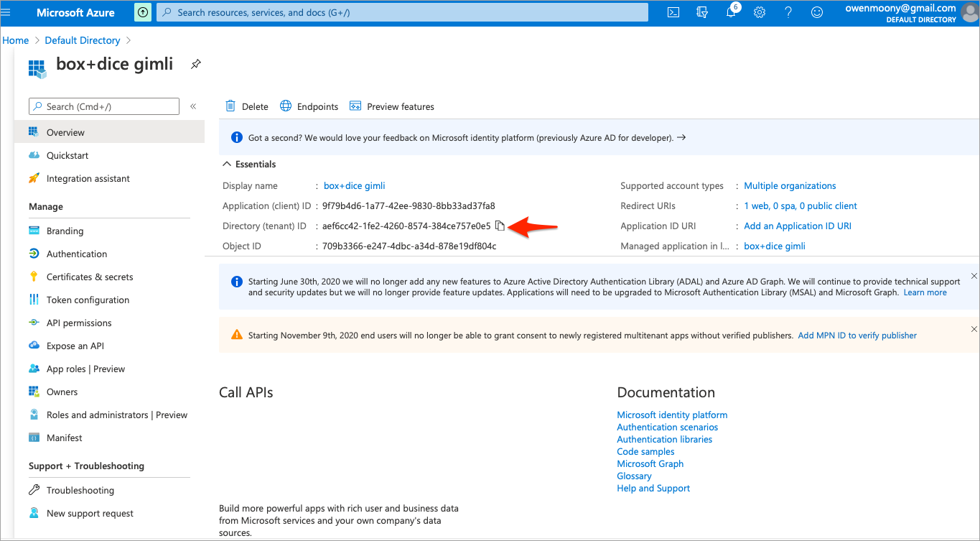
Task: Click Add MPN ID to verify publisher
Action: tap(857, 336)
